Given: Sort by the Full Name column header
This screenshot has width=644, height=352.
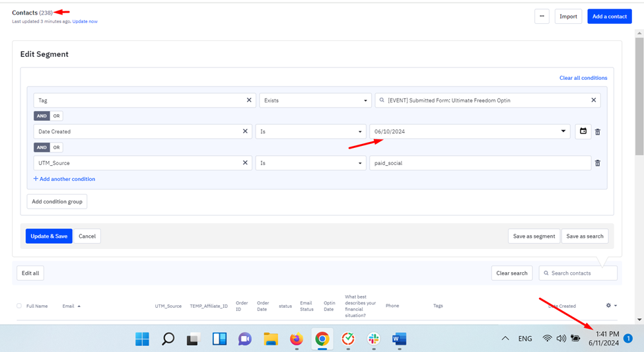Looking at the screenshot, I should coord(37,306).
